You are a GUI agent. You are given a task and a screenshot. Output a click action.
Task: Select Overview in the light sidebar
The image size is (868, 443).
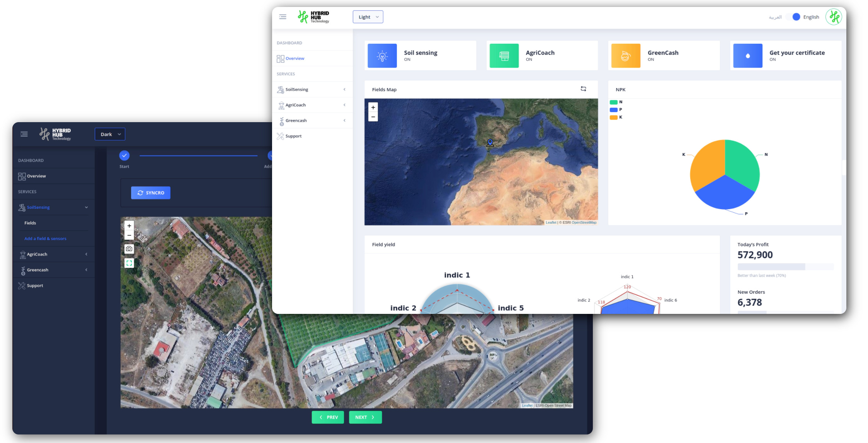295,58
